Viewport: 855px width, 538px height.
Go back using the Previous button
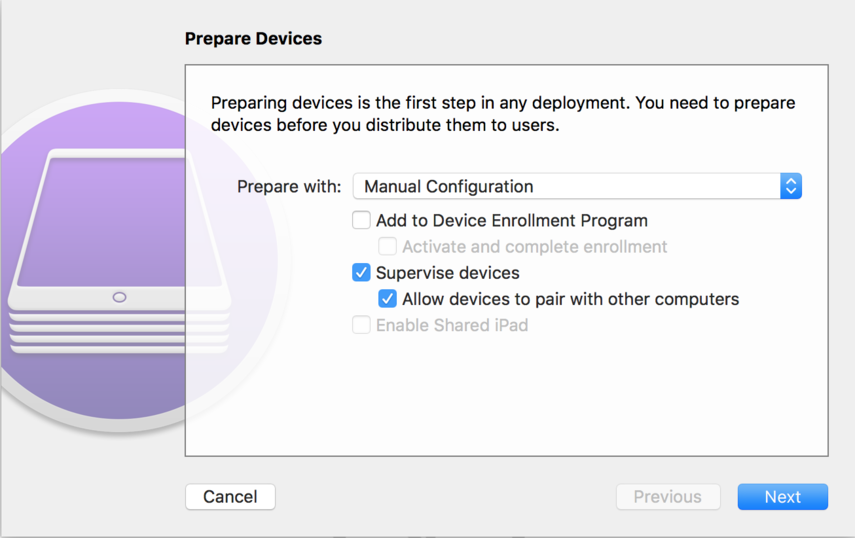point(667,497)
